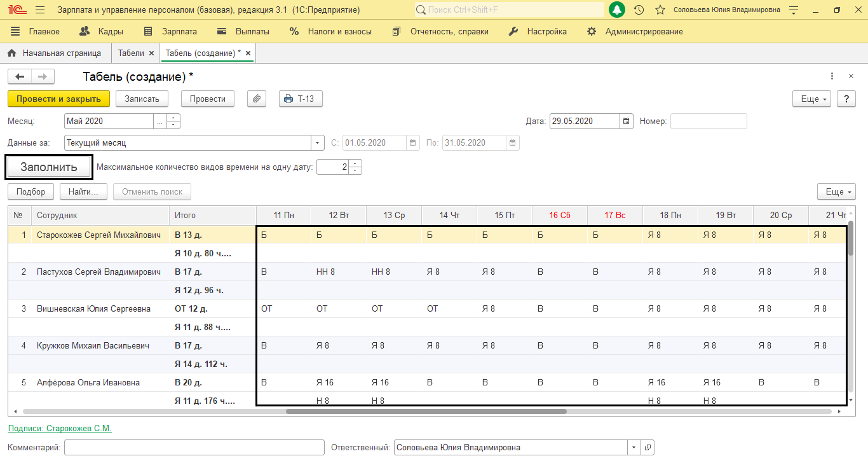Viewport: 868px width, 463px height.
Task: Close the Табель (создание) tab
Action: pos(248,53)
